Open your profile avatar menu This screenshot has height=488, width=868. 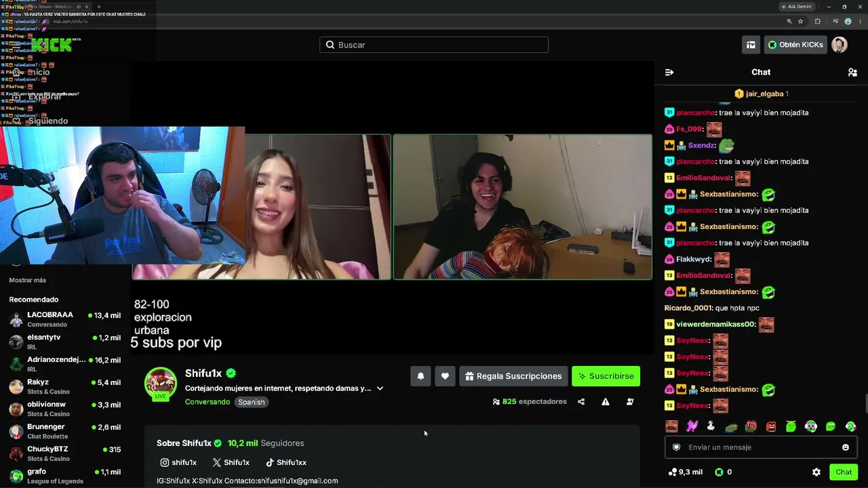pos(840,45)
